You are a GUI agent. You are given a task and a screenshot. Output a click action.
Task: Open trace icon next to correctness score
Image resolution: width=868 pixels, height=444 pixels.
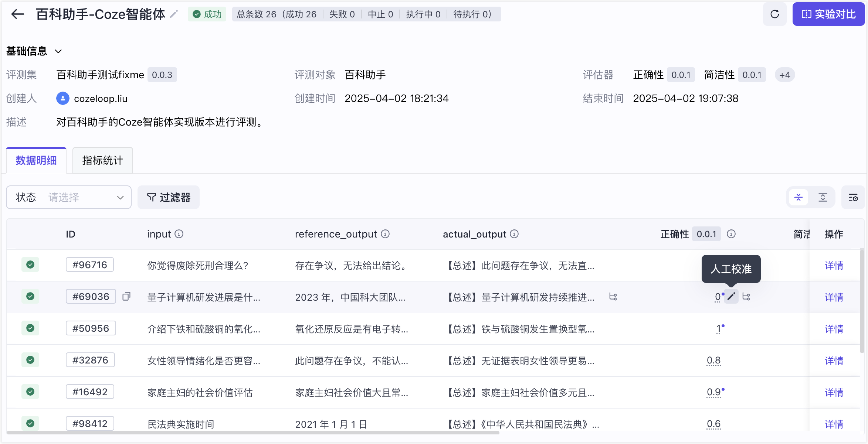[746, 297]
